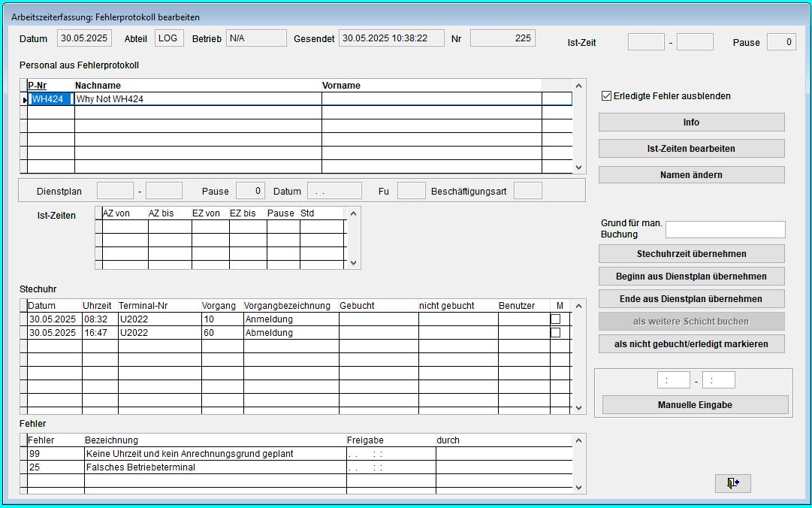Click the Beschäftigungsart field

(x=528, y=191)
